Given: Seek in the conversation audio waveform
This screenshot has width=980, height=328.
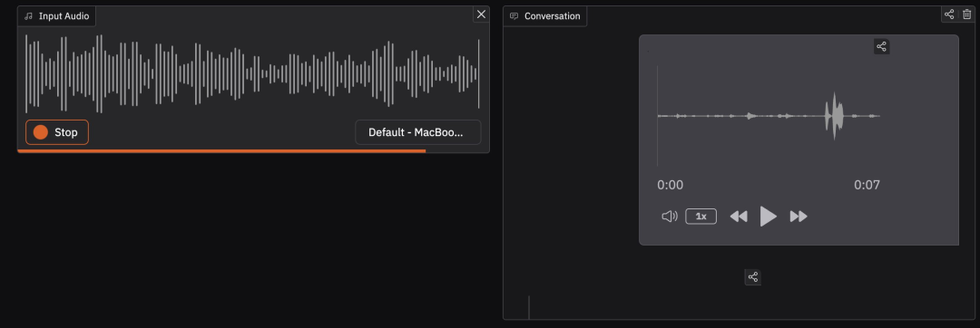Looking at the screenshot, I should point(769,116).
